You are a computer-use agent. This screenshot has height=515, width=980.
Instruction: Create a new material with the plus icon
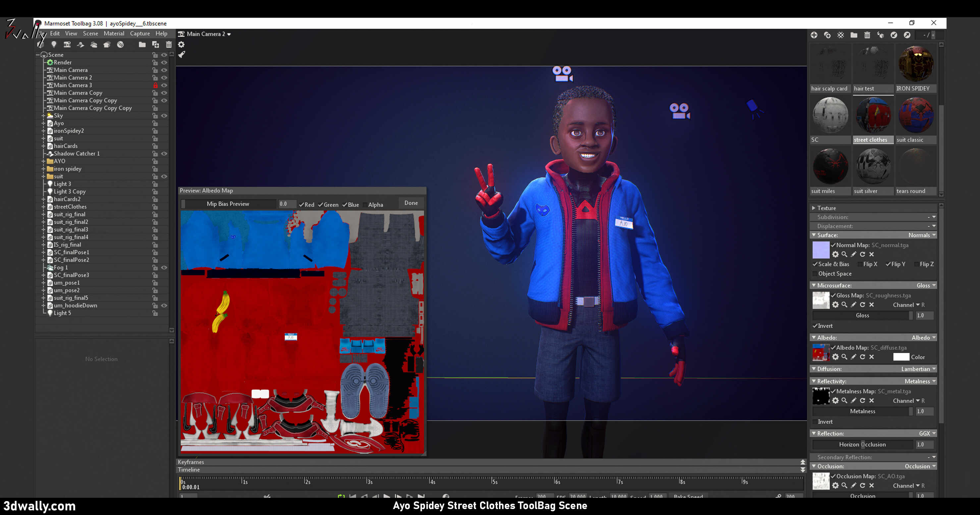coord(814,35)
